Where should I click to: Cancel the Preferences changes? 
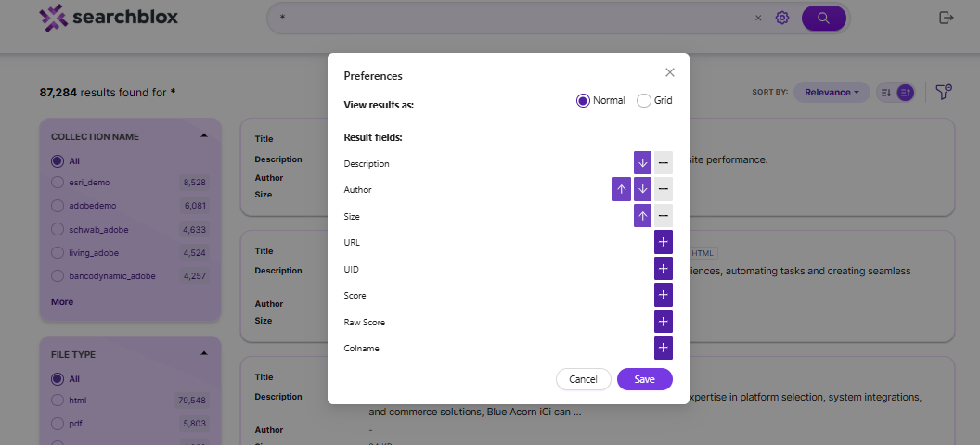583,379
